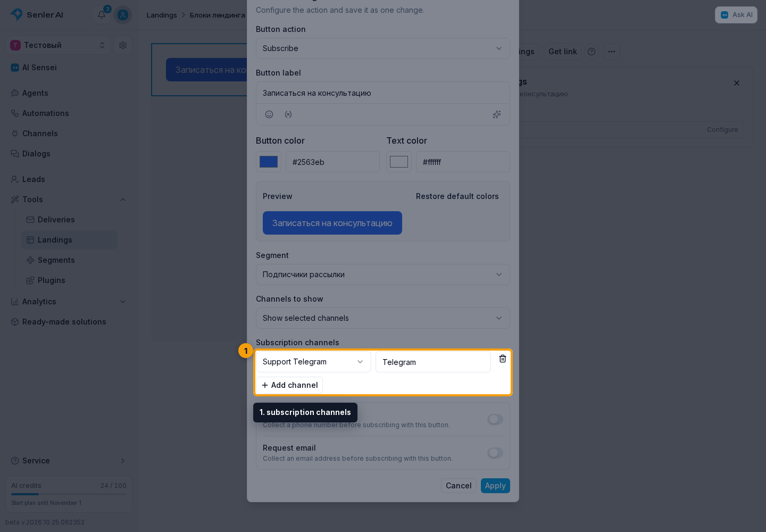Close the settings panel with X
Image resolution: width=766 pixels, height=532 pixels.
pos(737,83)
